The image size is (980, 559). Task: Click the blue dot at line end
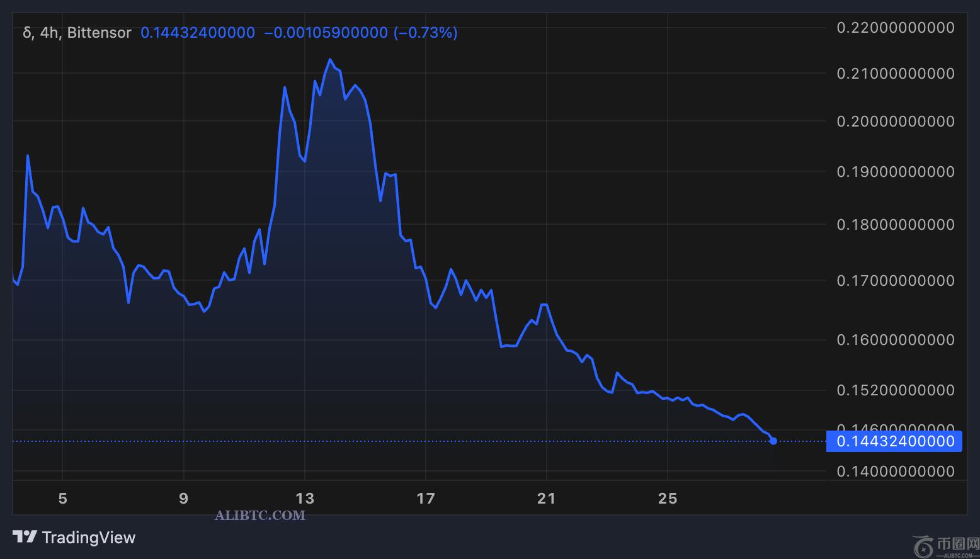(773, 441)
